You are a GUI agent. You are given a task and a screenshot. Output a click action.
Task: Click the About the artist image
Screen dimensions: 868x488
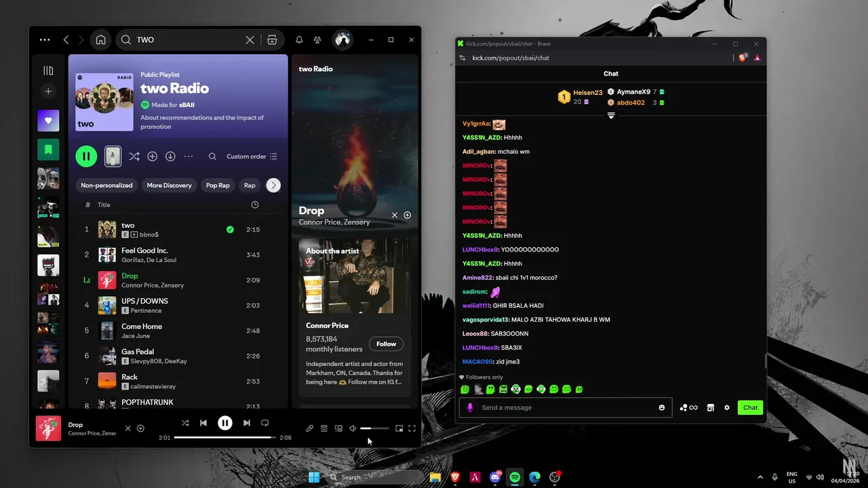pyautogui.click(x=355, y=276)
